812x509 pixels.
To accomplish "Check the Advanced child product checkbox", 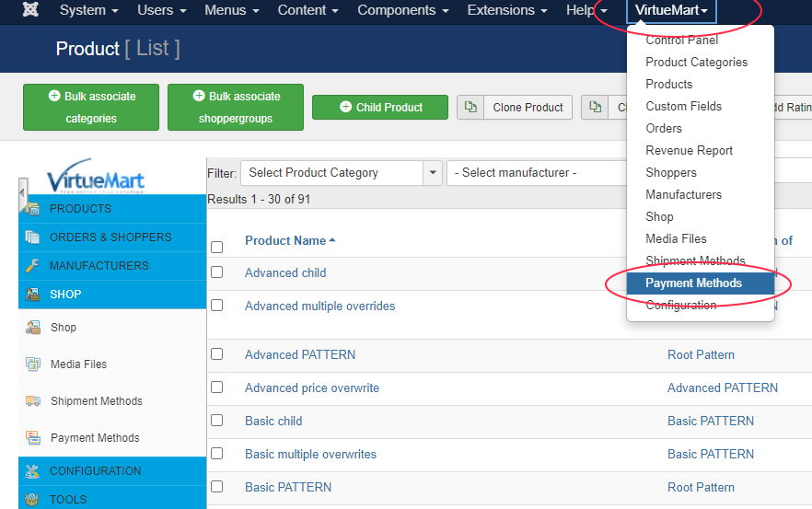I will (x=216, y=272).
